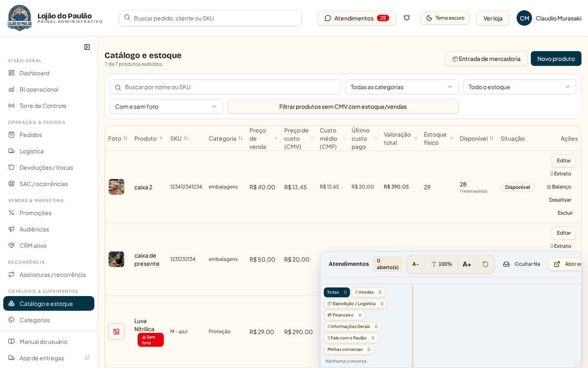Open Assinaturas / recorrência
Screen dimensions: 588x368
(49, 274)
